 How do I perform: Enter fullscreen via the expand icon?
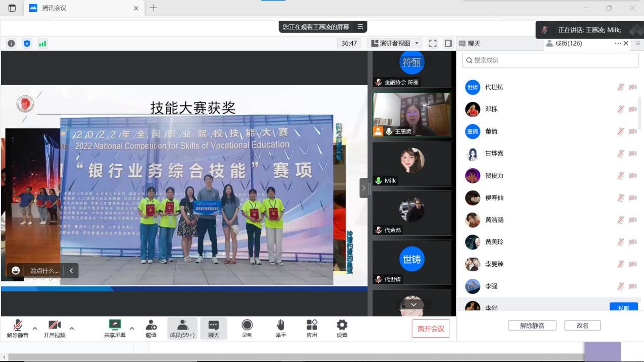point(433,44)
